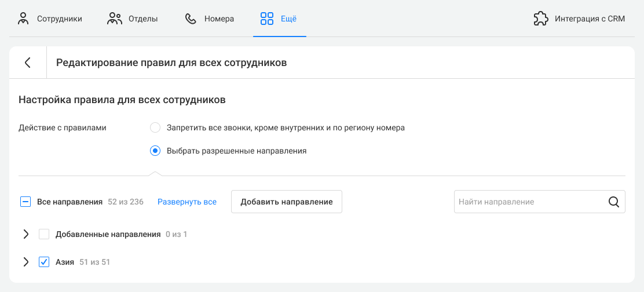
Task: Switch to the Номера tab
Action: (210, 19)
